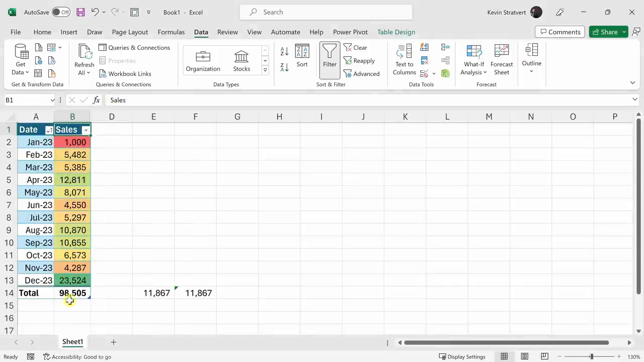Expand the Outline group
Viewport: 644px width, 362px height.
(x=531, y=59)
